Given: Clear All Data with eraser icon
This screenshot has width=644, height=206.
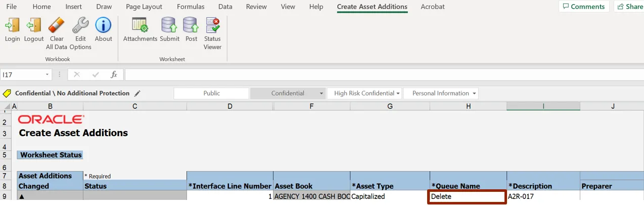Looking at the screenshot, I should coord(57,25).
